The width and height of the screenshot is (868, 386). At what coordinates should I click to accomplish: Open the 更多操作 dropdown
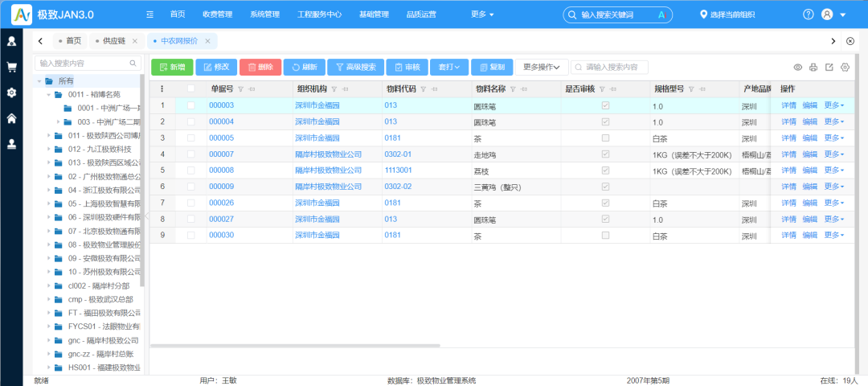(x=542, y=68)
